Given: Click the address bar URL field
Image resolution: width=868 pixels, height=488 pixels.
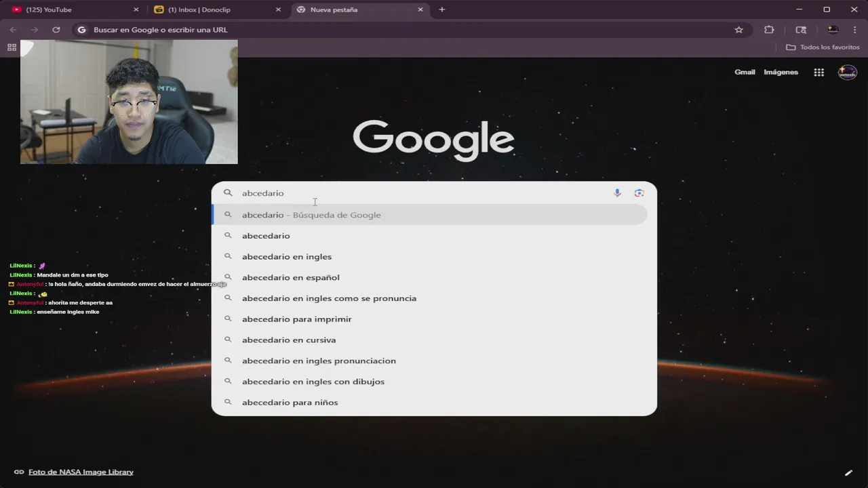Looking at the screenshot, I should pos(407,30).
